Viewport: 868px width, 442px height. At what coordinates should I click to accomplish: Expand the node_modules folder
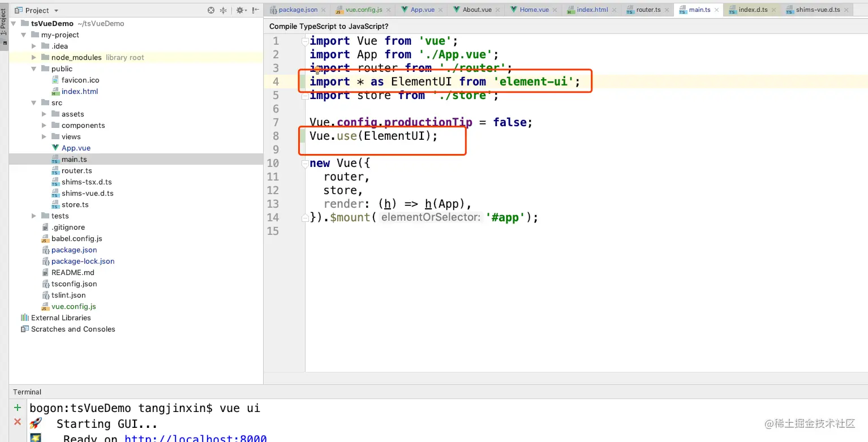(x=35, y=58)
